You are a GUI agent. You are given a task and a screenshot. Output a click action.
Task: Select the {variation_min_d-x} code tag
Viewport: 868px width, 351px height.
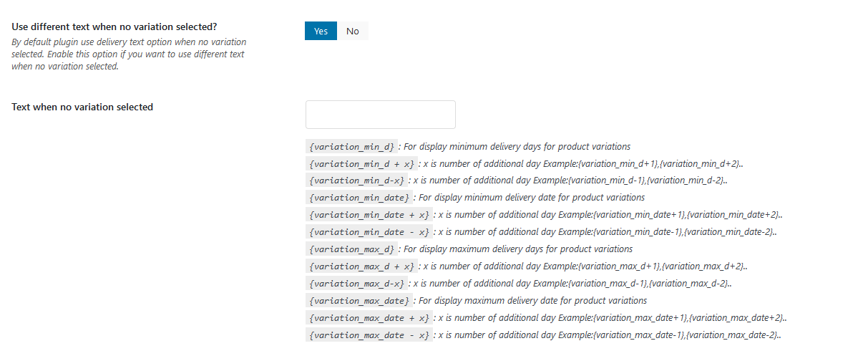coord(356,181)
